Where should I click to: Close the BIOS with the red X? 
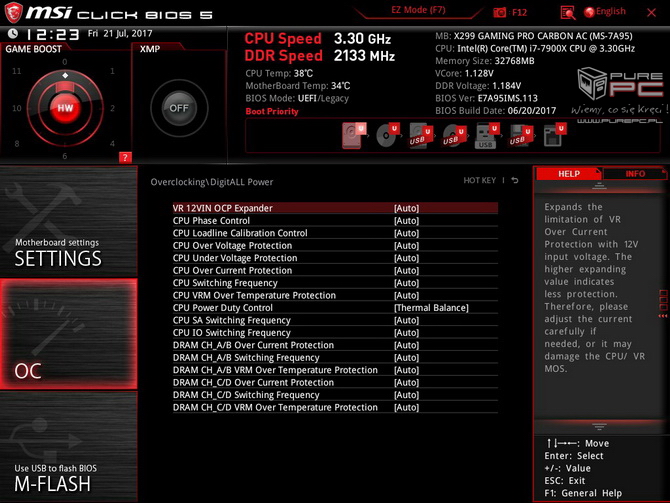point(651,12)
